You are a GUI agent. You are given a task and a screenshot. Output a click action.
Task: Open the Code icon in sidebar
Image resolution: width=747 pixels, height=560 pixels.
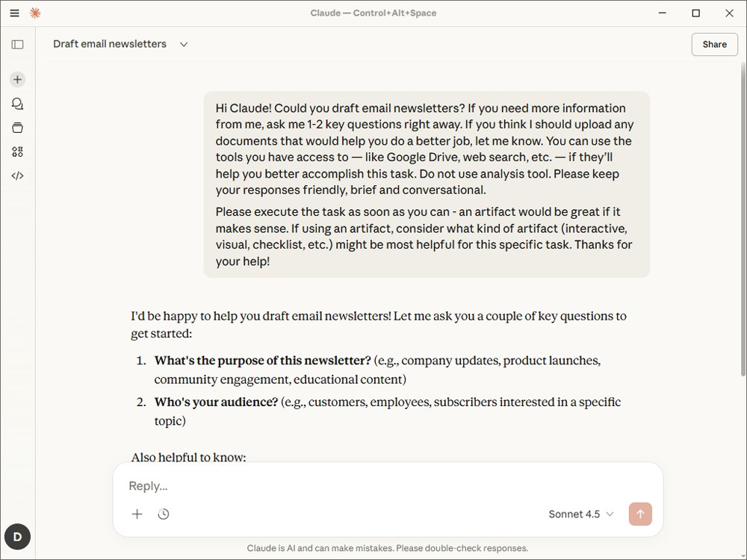17,176
